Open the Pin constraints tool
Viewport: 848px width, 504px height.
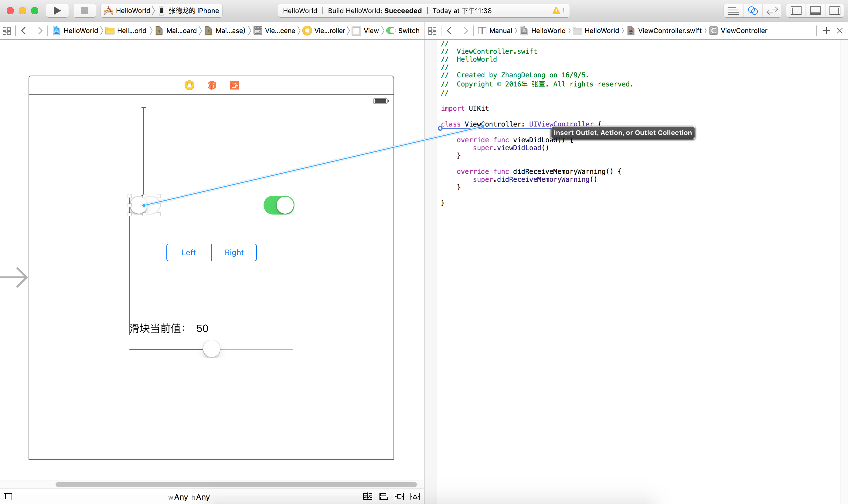point(399,496)
